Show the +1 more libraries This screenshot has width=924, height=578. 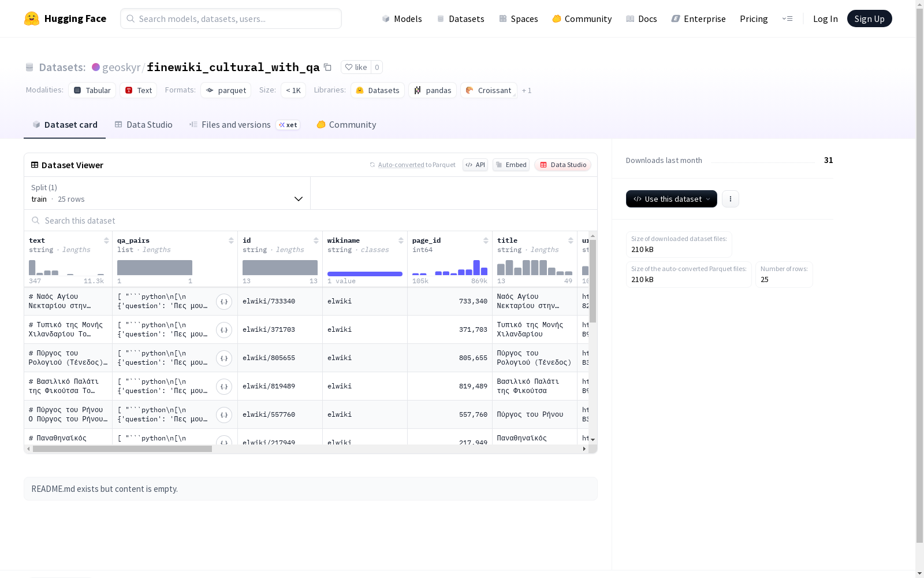[527, 90]
